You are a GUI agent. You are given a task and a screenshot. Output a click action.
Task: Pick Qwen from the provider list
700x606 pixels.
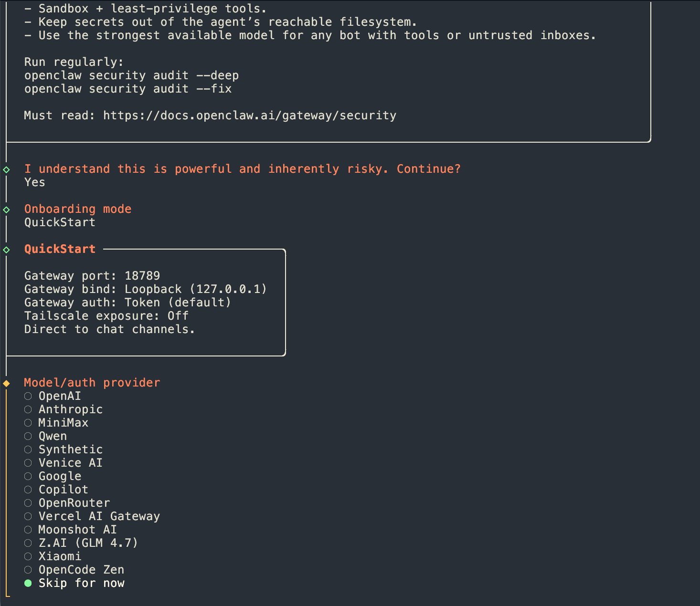[28, 436]
